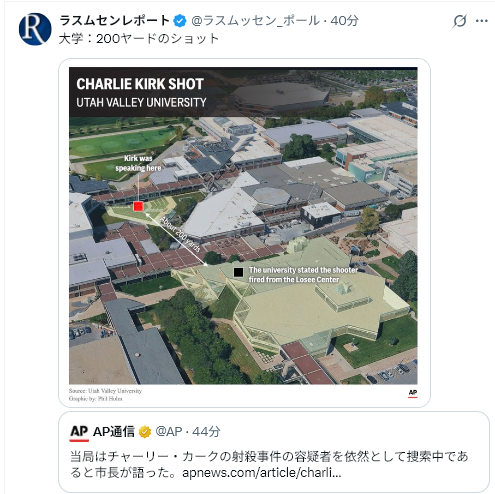The width and height of the screenshot is (495, 494).
Task: Open the @ラスムッセン_ポール handle link
Action: 255,21
